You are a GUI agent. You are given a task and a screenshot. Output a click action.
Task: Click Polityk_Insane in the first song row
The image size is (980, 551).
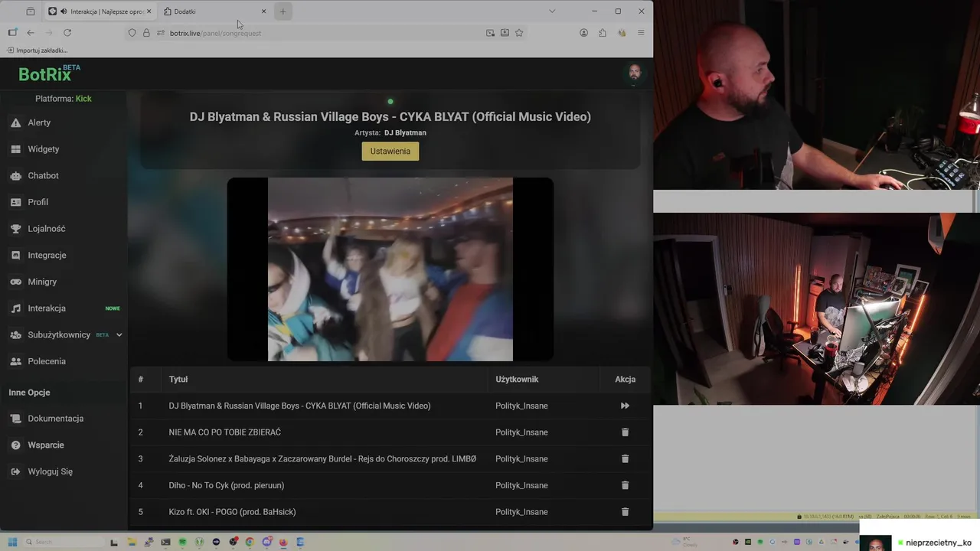point(521,406)
